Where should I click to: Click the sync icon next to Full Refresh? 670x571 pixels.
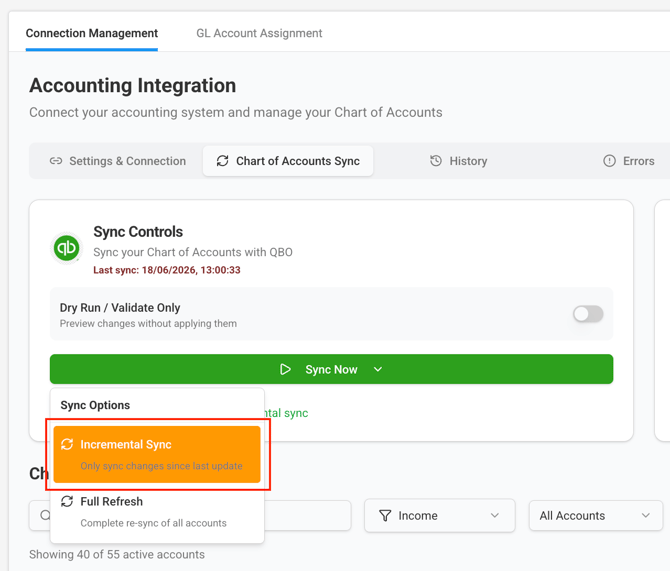(x=67, y=501)
